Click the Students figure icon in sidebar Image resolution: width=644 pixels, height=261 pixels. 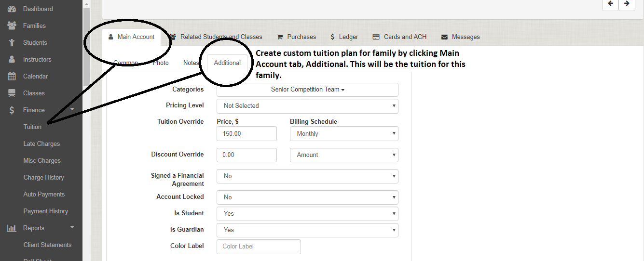pyautogui.click(x=12, y=42)
